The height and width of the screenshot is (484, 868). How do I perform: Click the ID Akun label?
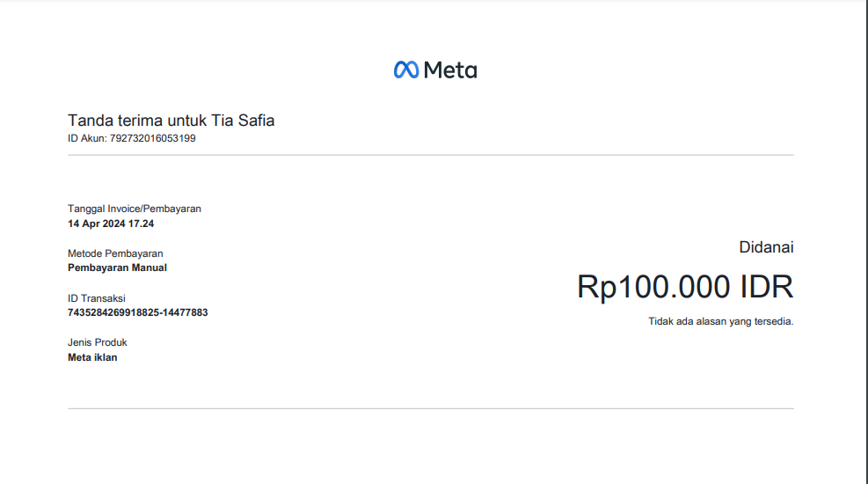(87, 138)
